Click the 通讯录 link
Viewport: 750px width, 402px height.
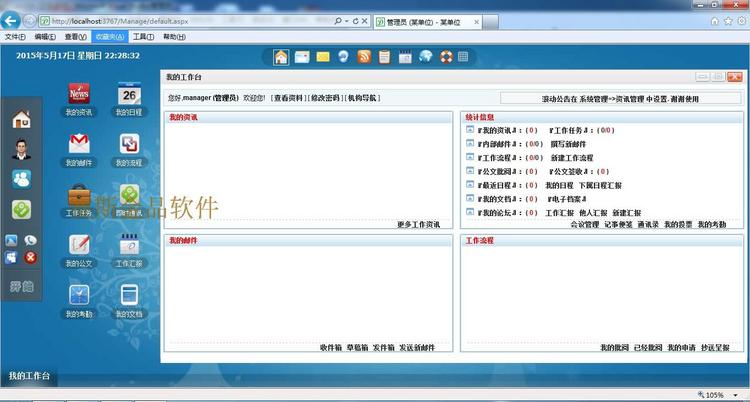pos(648,224)
